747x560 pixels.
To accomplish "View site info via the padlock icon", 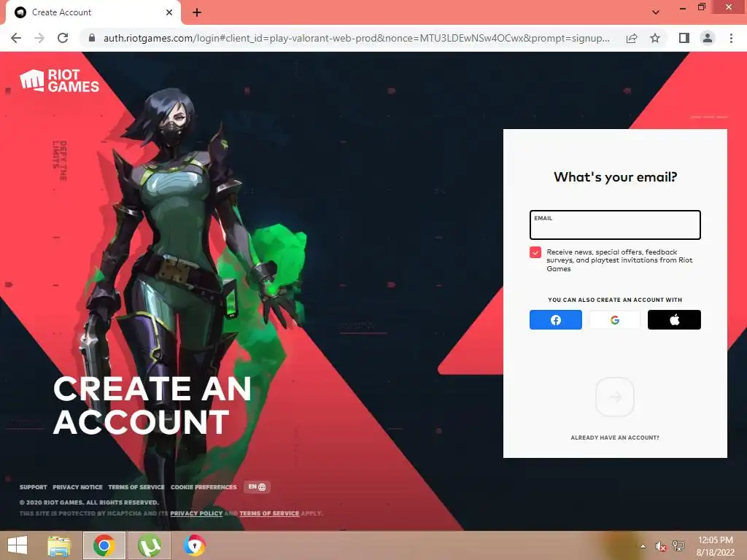I will tap(92, 38).
